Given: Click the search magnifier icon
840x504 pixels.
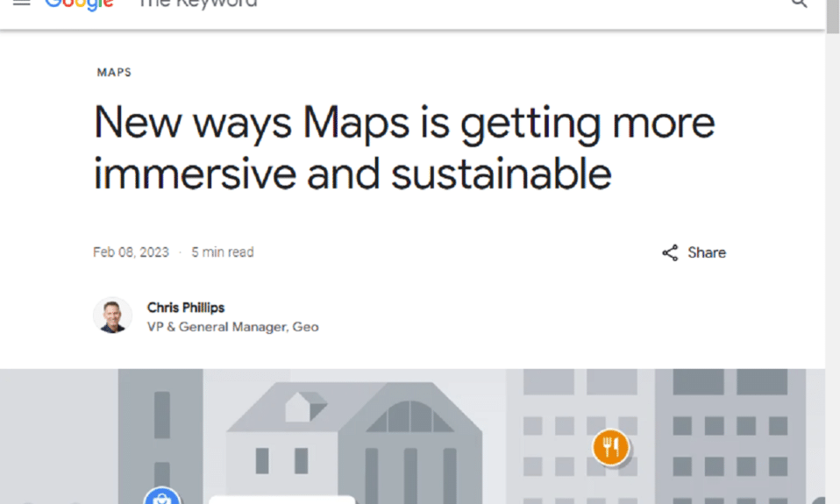Looking at the screenshot, I should [800, 4].
